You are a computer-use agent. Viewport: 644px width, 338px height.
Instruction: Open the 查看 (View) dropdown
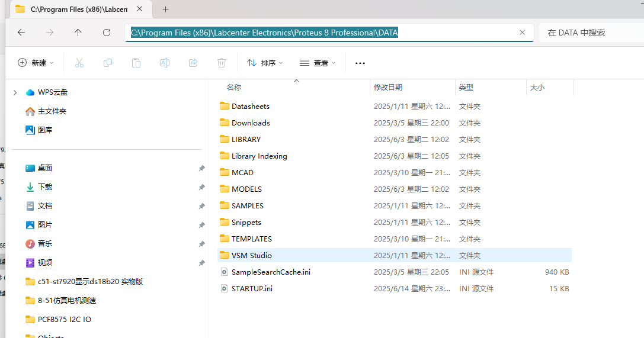click(318, 63)
